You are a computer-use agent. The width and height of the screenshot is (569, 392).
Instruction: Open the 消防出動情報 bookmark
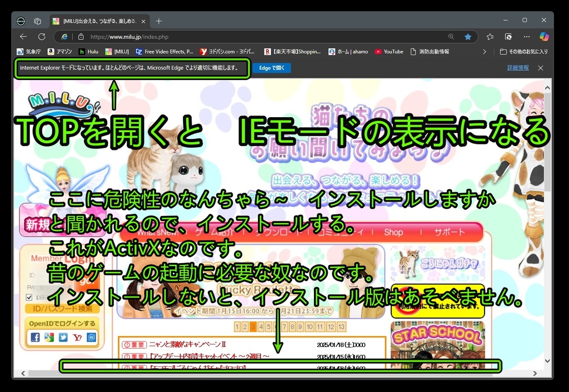coord(430,52)
